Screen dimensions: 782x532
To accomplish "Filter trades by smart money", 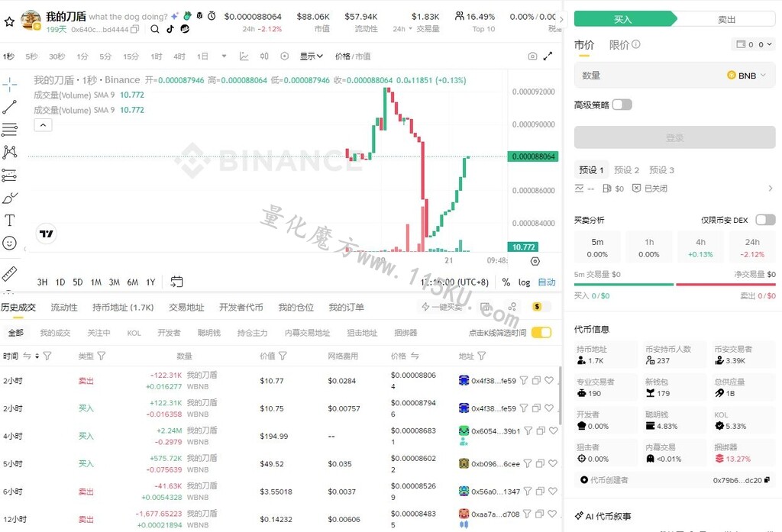I will [209, 333].
